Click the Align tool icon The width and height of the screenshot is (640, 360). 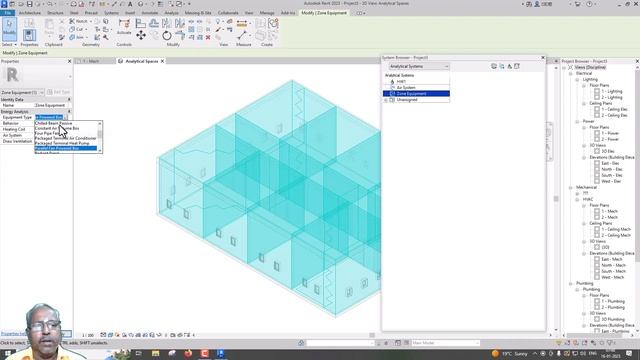pyautogui.click(x=141, y=23)
